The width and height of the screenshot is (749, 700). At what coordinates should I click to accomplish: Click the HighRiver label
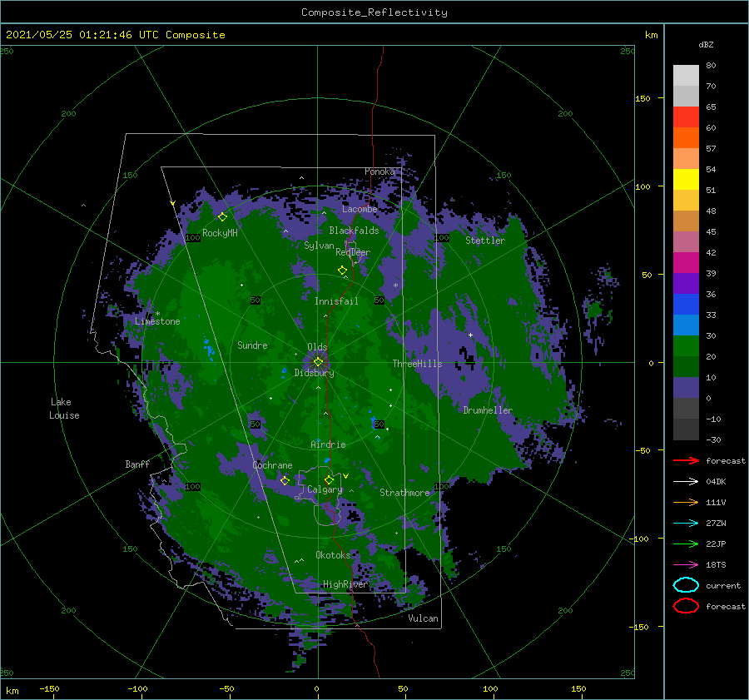click(x=345, y=584)
